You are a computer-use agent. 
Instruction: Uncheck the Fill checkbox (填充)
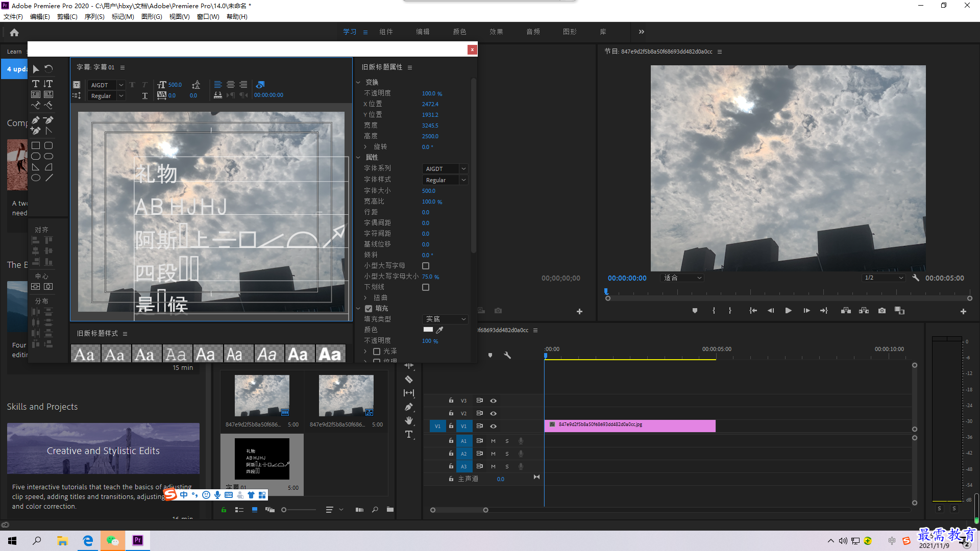coord(369,309)
